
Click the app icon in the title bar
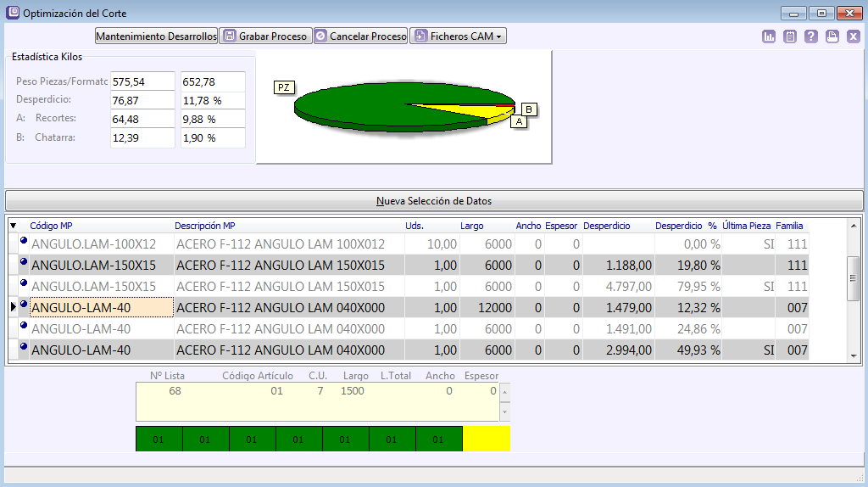[x=12, y=13]
